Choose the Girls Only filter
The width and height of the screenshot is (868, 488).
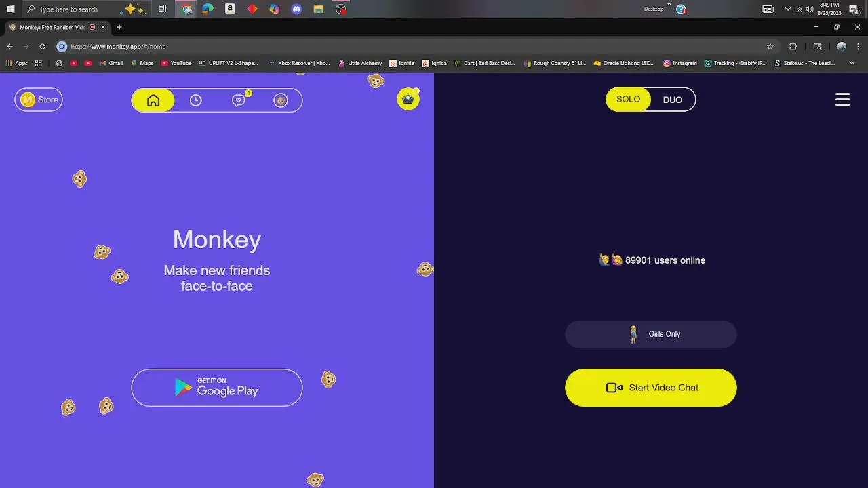[651, 334]
